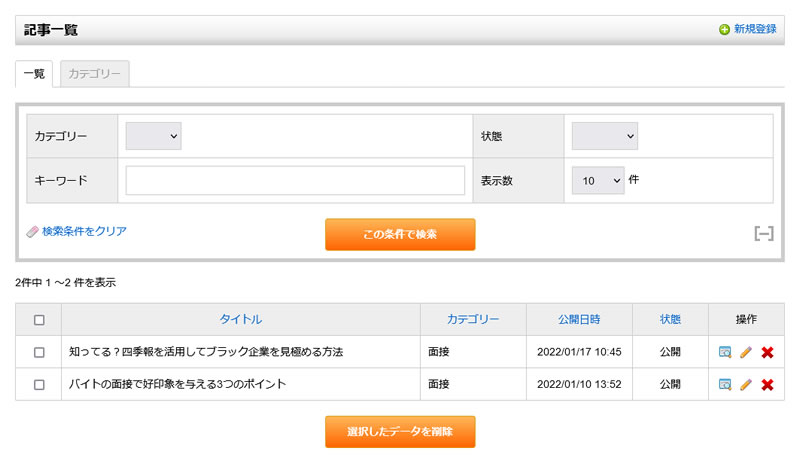Viewport: 800px width, 460px height.
Task: Open the カテゴリー dropdown in the search form
Action: 153,136
